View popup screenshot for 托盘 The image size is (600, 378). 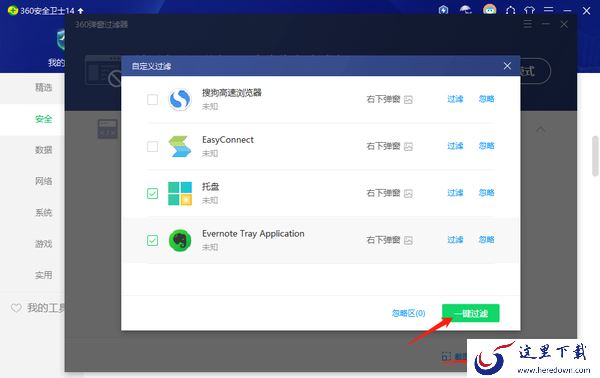tap(408, 194)
